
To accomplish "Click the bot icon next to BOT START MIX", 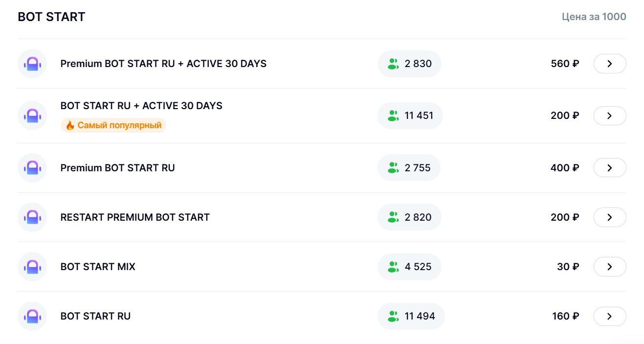I will [32, 267].
